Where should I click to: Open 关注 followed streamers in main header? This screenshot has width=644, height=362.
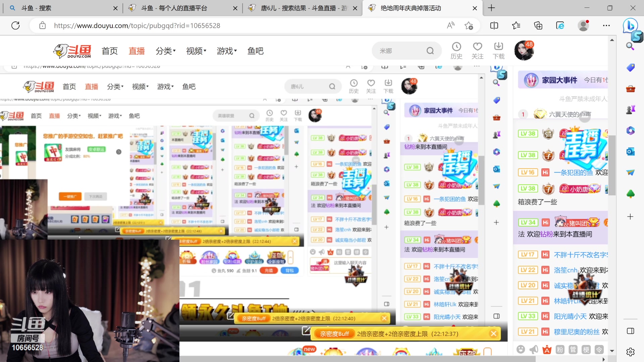click(x=477, y=51)
